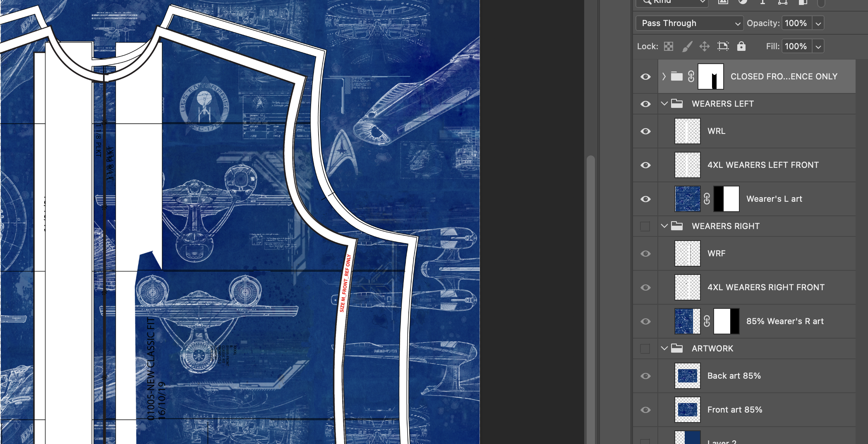Click the mask link icon on CLOSED FRO...ENCE ONLY group
The width and height of the screenshot is (868, 444).
click(x=691, y=76)
